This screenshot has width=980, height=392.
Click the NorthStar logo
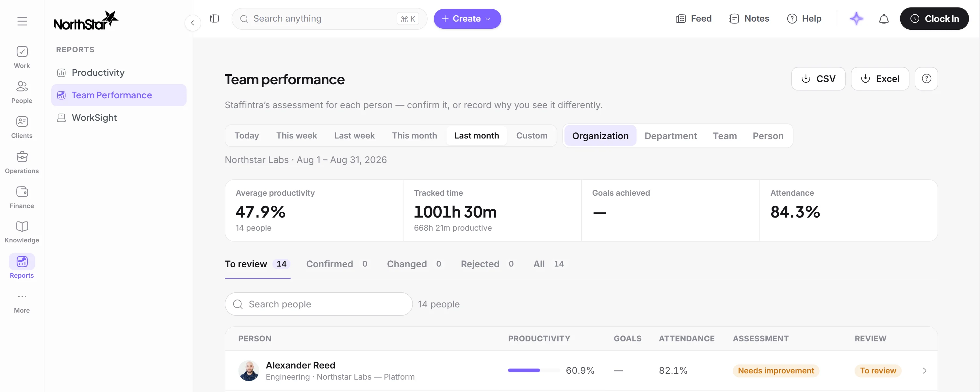tap(86, 21)
